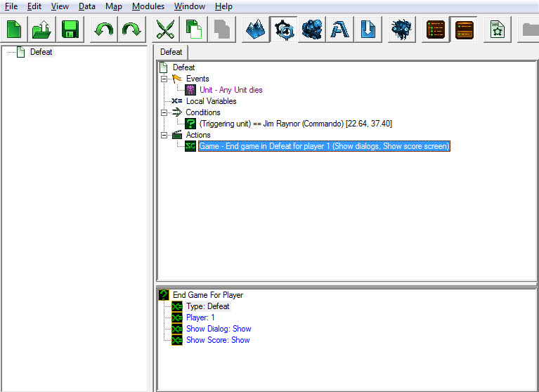Viewport: 539px width, 392px height.
Task: Click the Events flag icon
Action: point(177,79)
